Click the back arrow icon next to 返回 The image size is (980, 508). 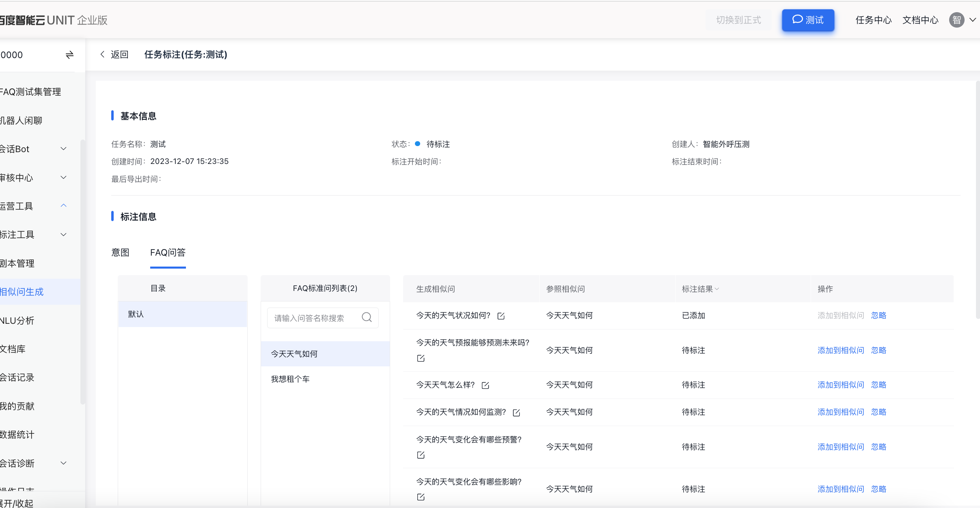pyautogui.click(x=102, y=54)
